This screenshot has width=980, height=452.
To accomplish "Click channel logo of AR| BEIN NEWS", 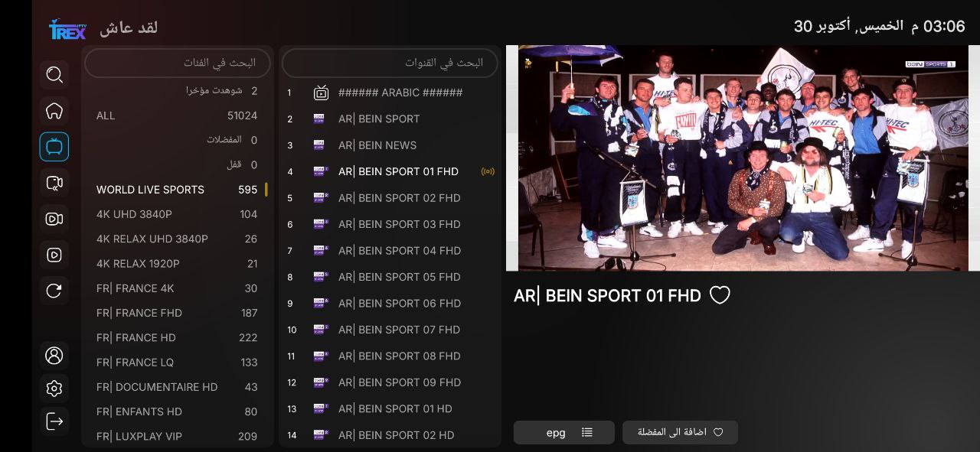I will click(x=321, y=145).
